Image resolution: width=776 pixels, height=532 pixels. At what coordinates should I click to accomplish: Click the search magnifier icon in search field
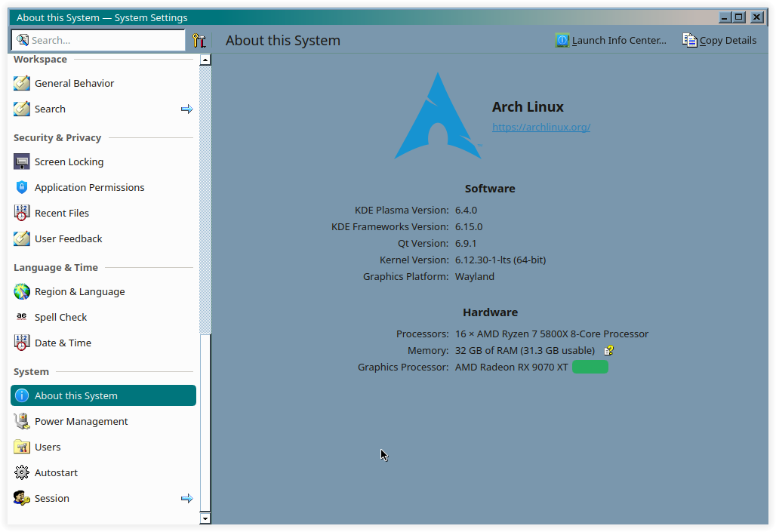(23, 39)
